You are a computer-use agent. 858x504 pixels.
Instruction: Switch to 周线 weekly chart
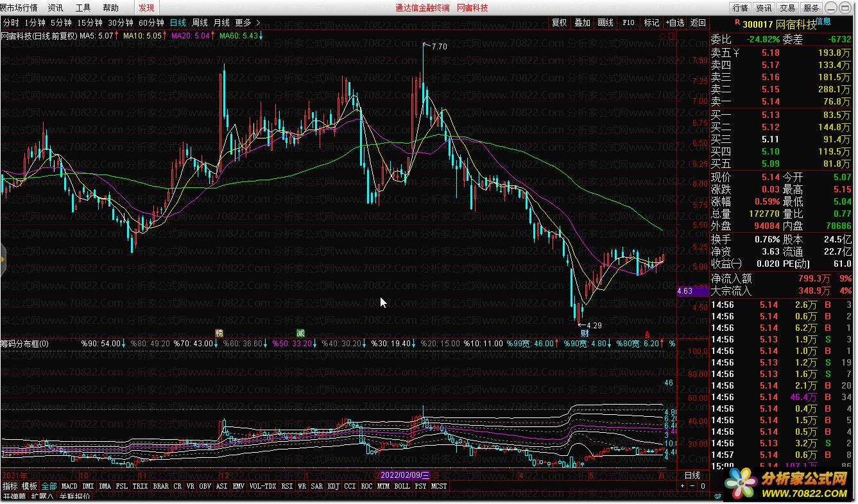tap(200, 22)
